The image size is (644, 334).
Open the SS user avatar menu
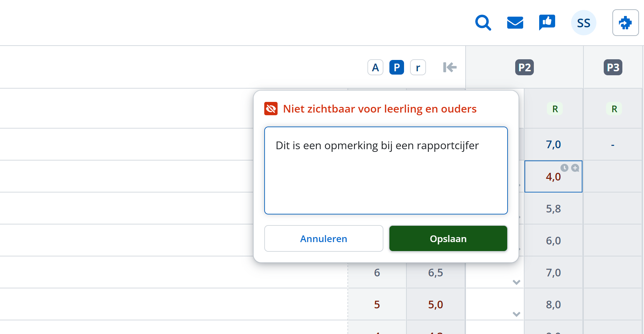pos(583,23)
